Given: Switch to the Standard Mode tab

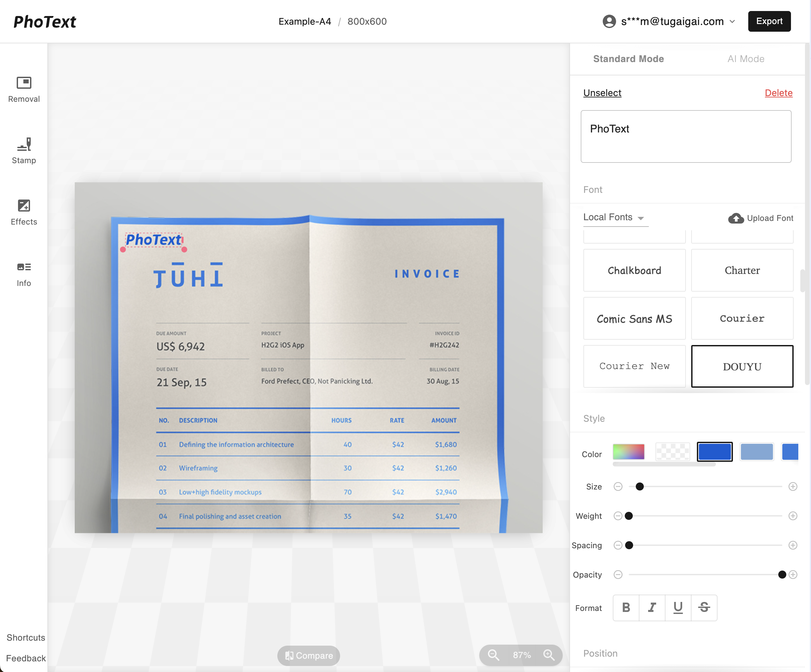Looking at the screenshot, I should pyautogui.click(x=628, y=59).
